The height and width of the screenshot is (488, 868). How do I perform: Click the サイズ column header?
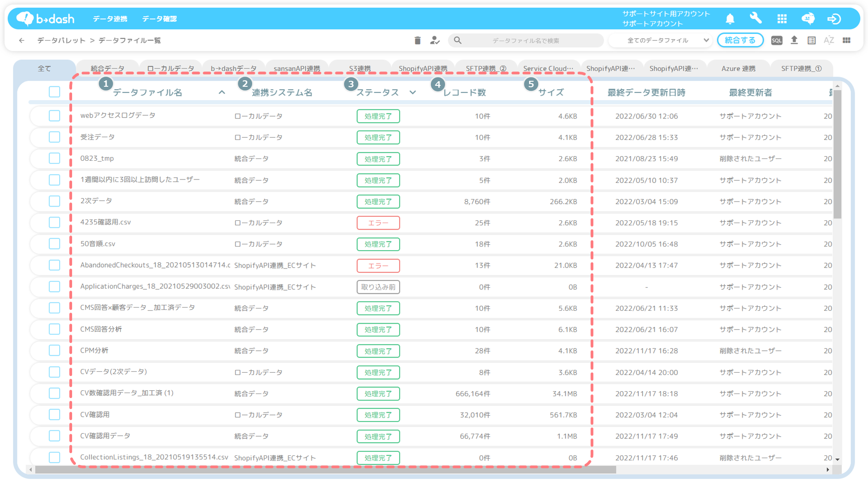coord(551,93)
